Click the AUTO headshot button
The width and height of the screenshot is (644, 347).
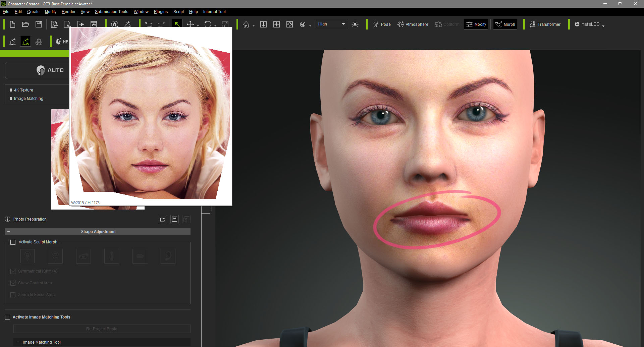click(50, 70)
